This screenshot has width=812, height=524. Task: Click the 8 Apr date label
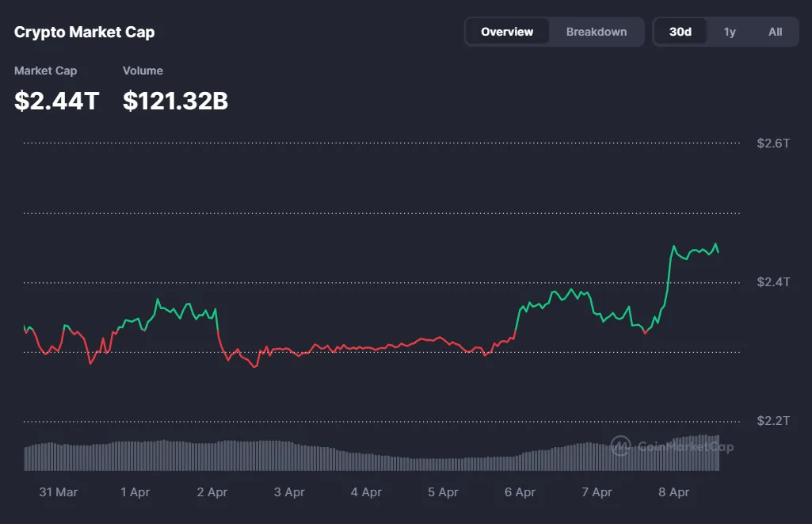click(x=673, y=492)
